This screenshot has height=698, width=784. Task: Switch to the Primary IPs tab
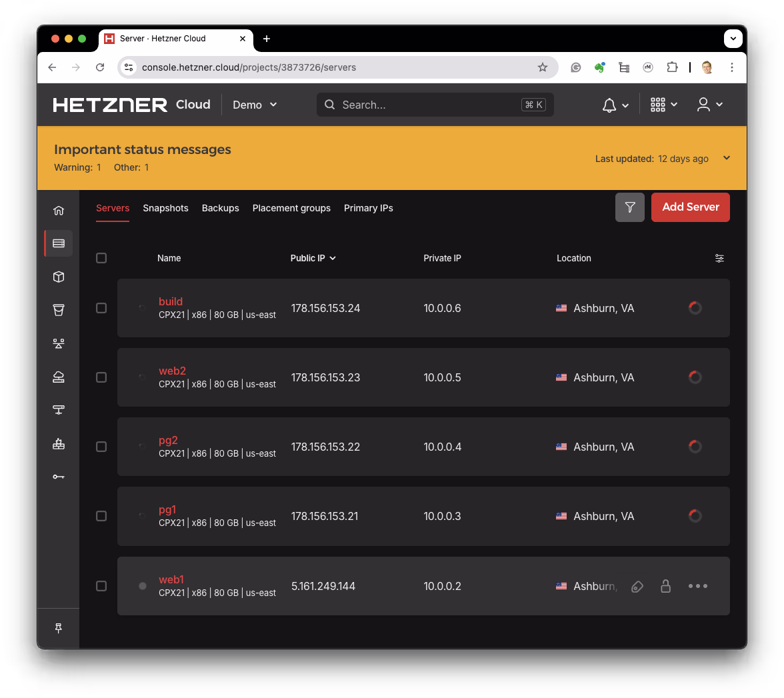click(x=368, y=208)
